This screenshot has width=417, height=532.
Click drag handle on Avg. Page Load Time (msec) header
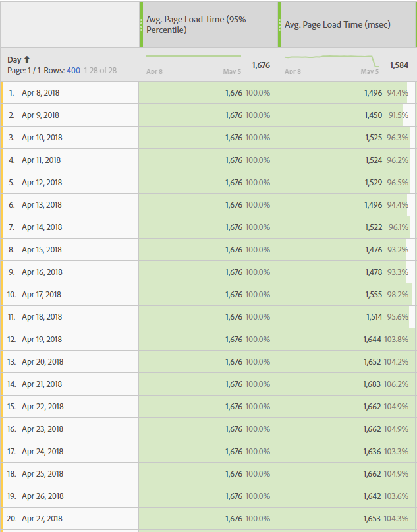point(280,24)
